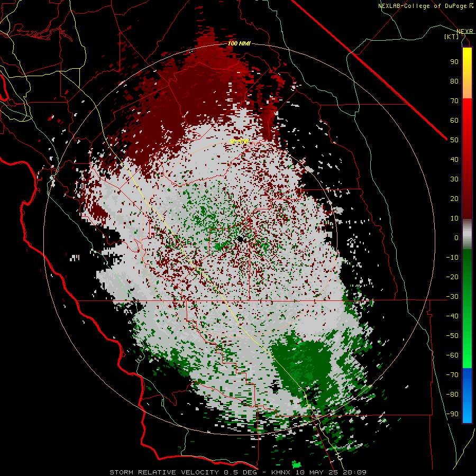
Task: Click the NEXR label above the color scale
Action: [x=464, y=31]
